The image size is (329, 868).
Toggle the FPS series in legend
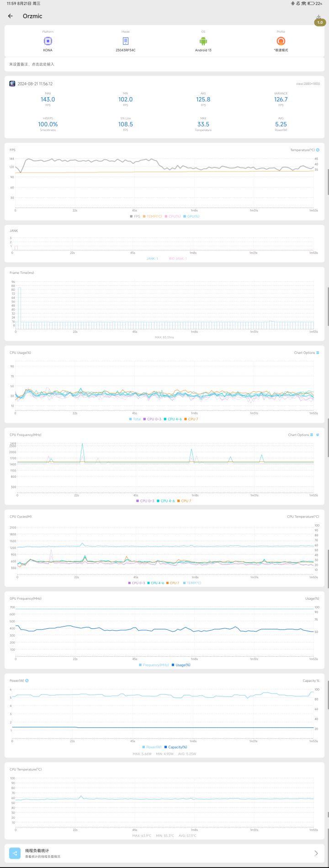tap(135, 216)
